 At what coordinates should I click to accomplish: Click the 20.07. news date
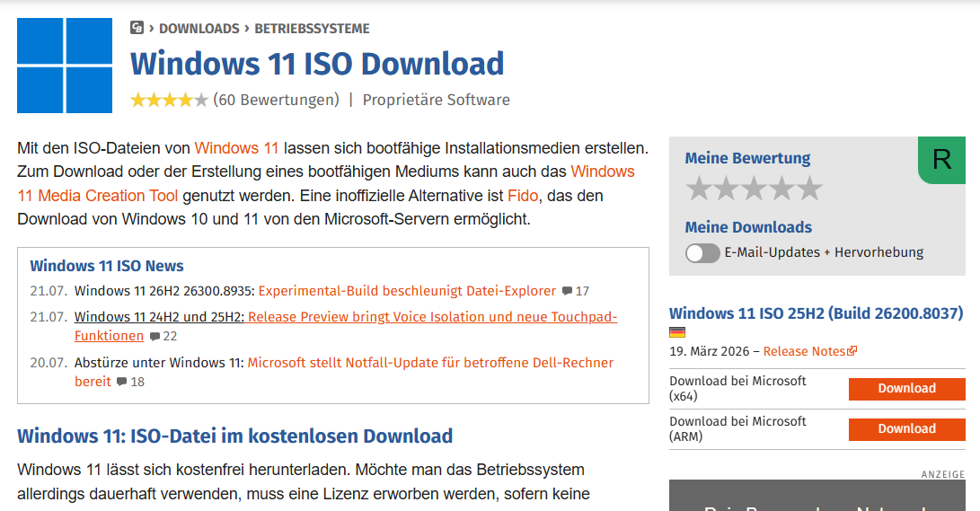click(x=49, y=363)
